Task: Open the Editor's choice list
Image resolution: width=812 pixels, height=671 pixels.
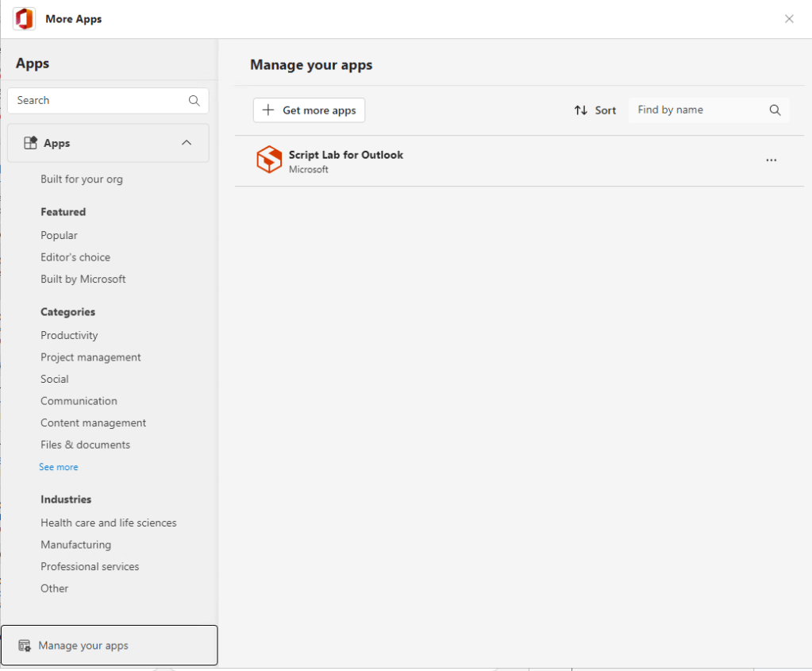Action: click(75, 257)
